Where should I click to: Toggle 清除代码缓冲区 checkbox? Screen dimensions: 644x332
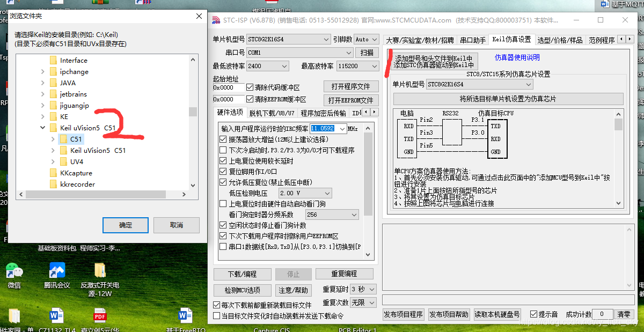250,87
